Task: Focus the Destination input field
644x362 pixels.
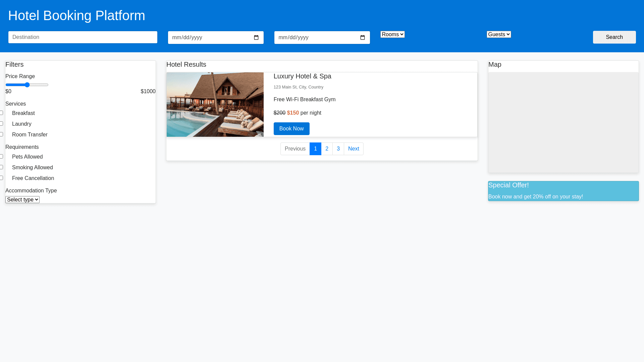Action: pyautogui.click(x=83, y=37)
